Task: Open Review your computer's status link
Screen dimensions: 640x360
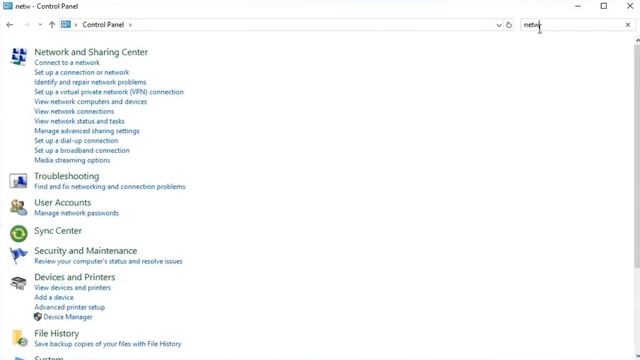Action: (x=109, y=261)
